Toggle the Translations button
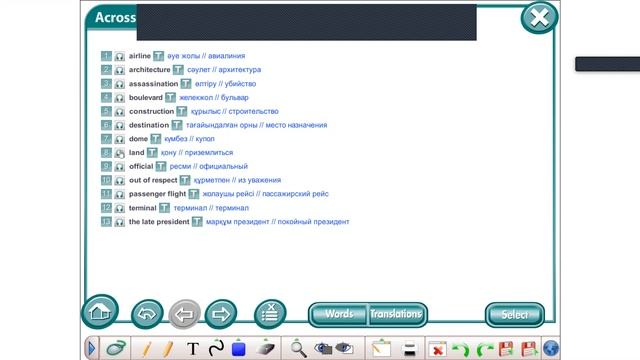Image resolution: width=640 pixels, height=360 pixels. coord(397,314)
